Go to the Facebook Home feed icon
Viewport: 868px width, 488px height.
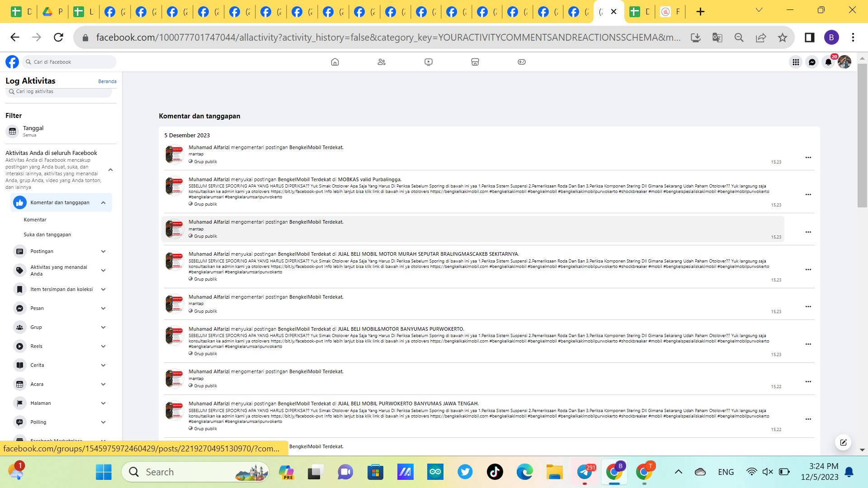tap(335, 62)
